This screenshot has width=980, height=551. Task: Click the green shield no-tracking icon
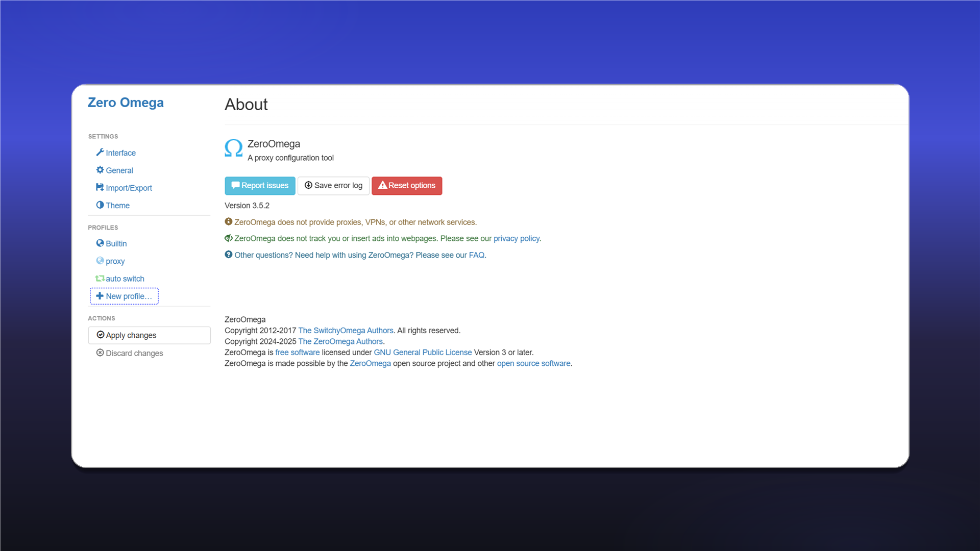pyautogui.click(x=229, y=238)
